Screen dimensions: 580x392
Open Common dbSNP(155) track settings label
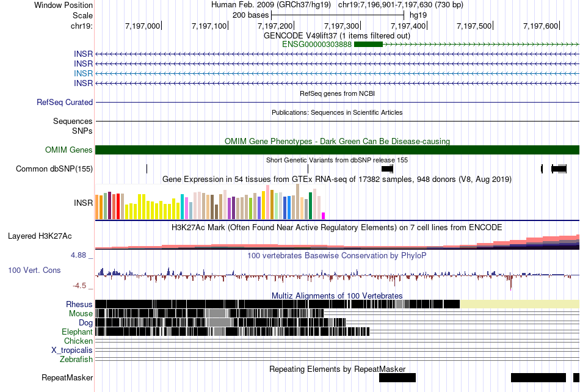(x=54, y=169)
